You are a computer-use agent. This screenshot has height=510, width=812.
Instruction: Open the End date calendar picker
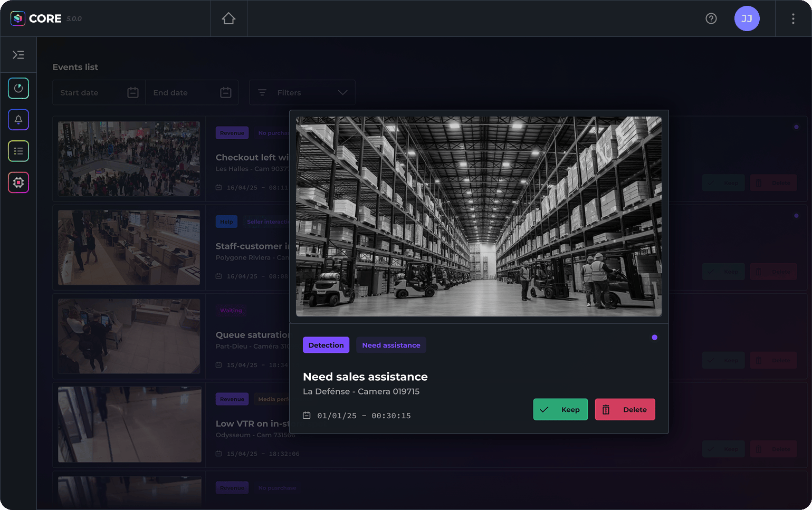coord(226,93)
